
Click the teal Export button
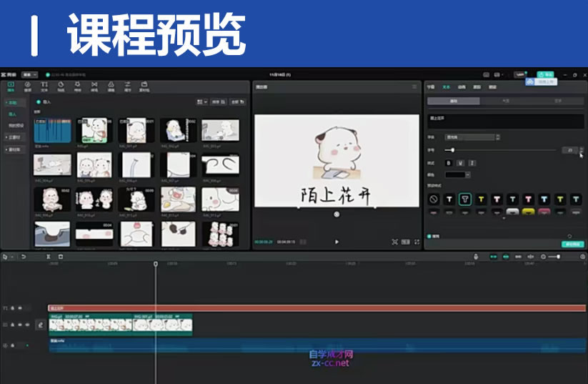(x=545, y=74)
